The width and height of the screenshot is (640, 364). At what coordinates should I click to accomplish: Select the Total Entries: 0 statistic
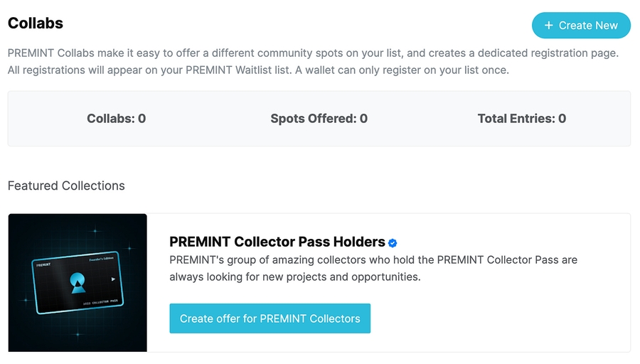click(521, 119)
